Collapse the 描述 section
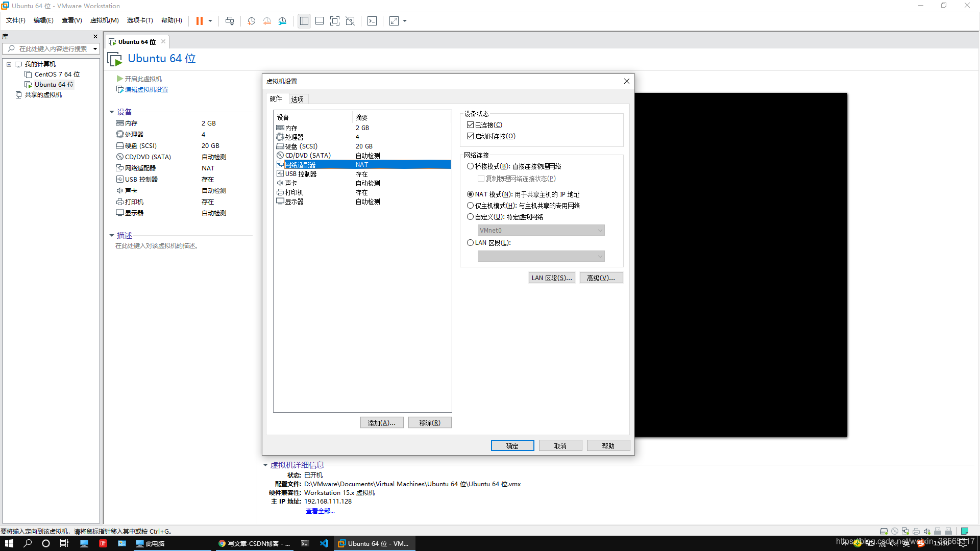 [x=112, y=235]
